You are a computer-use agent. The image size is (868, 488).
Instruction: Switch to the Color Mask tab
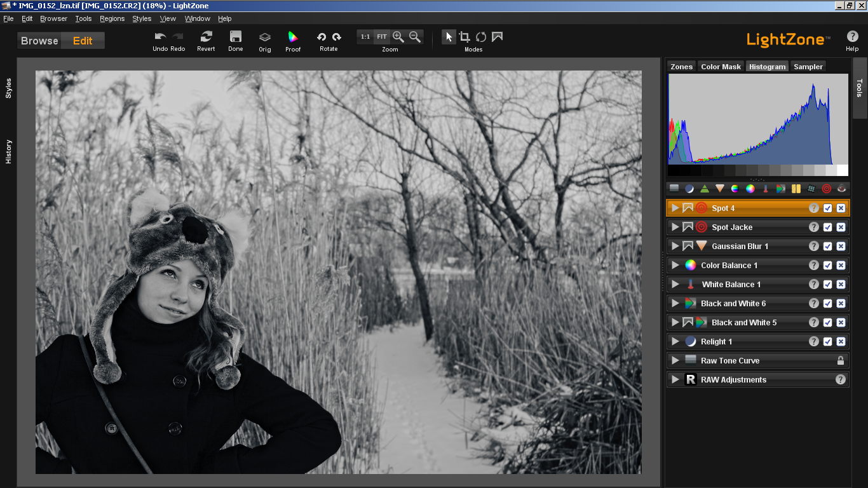tap(721, 67)
